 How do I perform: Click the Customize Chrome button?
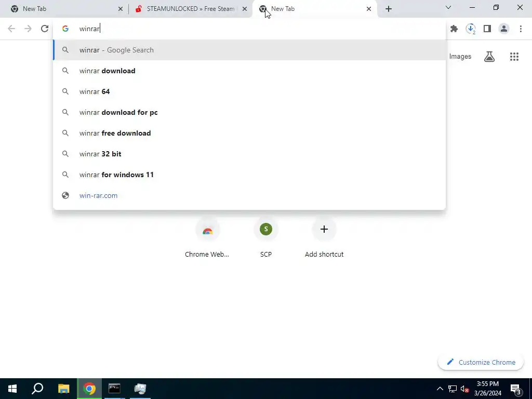481,362
